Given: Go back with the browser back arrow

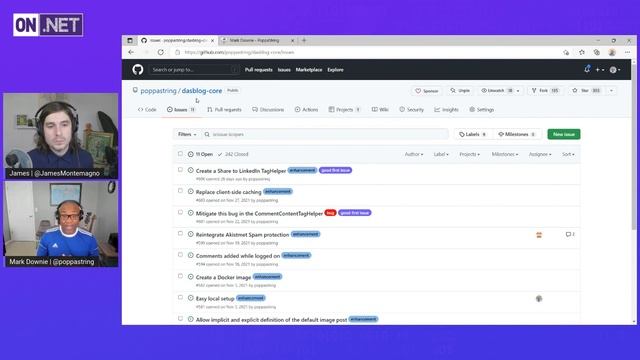Looking at the screenshot, I should point(131,52).
